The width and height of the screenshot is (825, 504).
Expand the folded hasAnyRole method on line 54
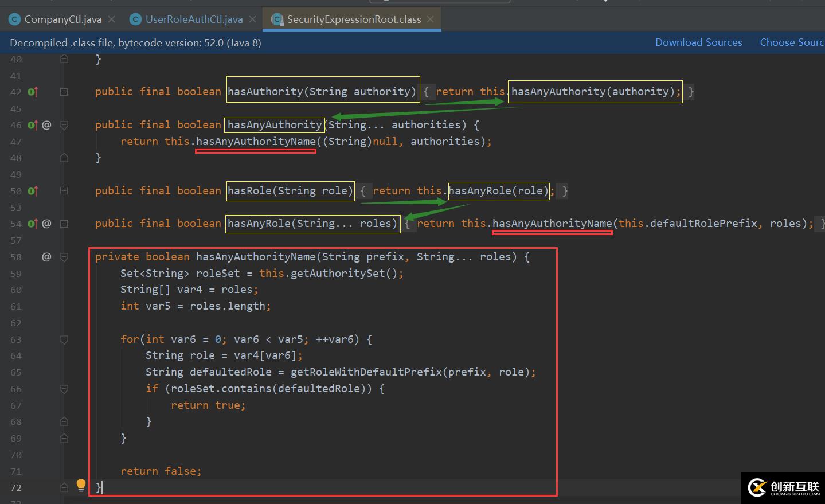click(64, 224)
